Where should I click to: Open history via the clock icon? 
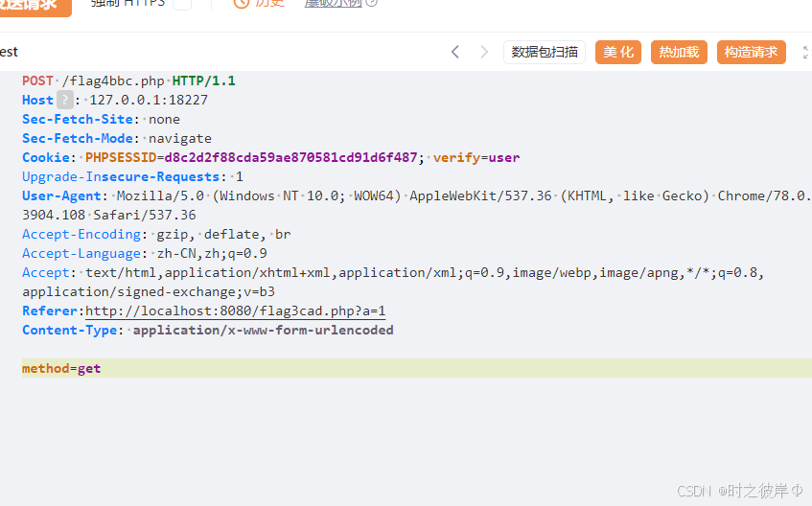[x=242, y=4]
